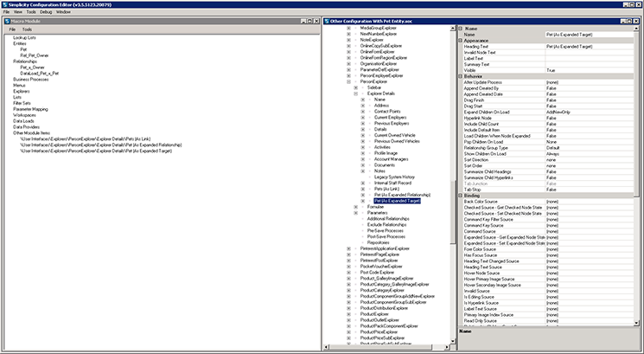Click the Simplicity Configuration Editor app icon

click(x=4, y=4)
